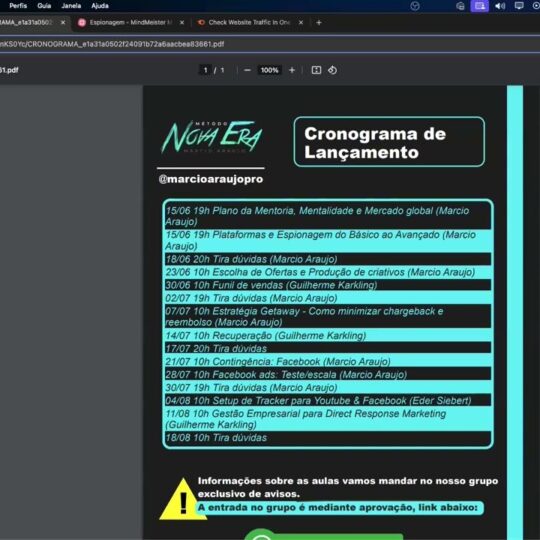Zoom out the PDF with the minus button
The image size is (540, 540).
coord(247,70)
